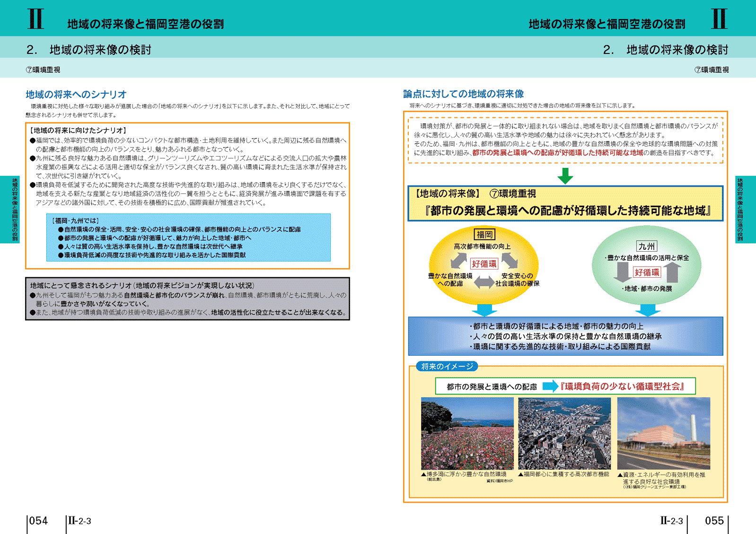The width and height of the screenshot is (756, 534).
Task: Click the upper-left diagonal gray arrow in 福岡 ellipse
Action: click(458, 261)
